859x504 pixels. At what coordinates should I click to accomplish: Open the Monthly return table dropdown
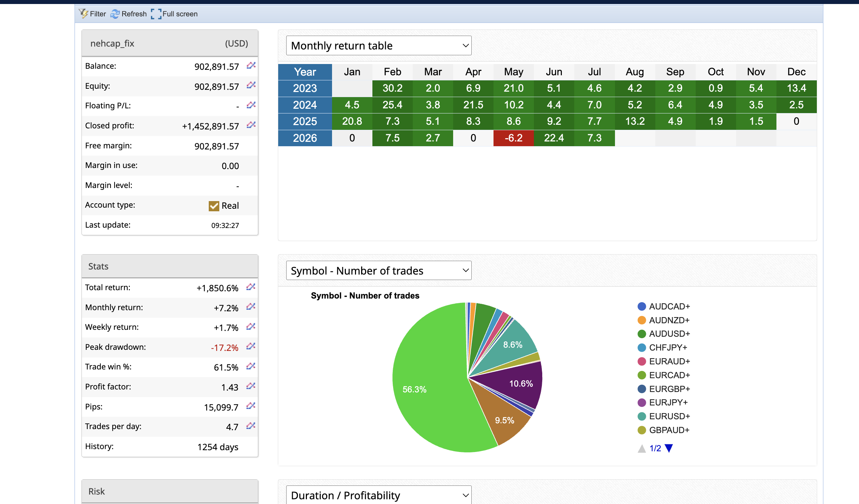(379, 45)
